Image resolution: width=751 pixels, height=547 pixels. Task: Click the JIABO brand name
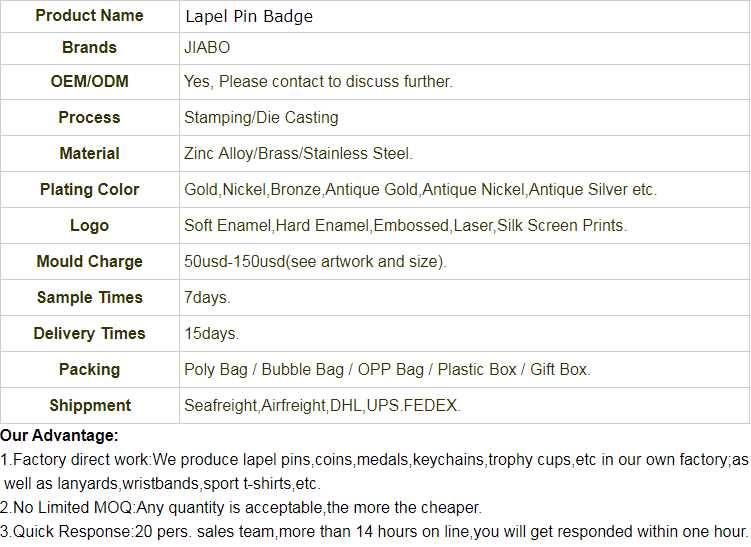(x=207, y=48)
